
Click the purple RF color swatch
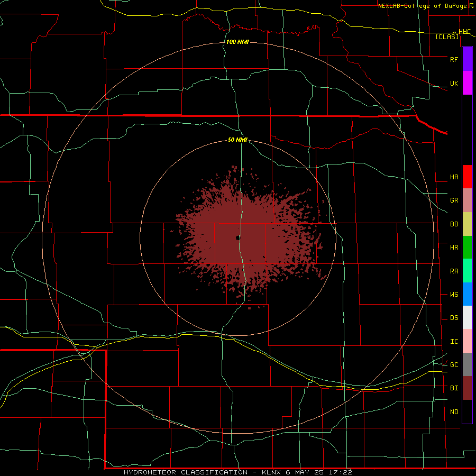pos(467,59)
